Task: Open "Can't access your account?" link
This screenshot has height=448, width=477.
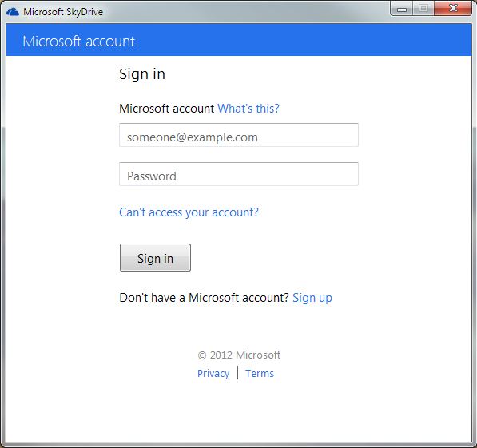Action: click(x=189, y=212)
